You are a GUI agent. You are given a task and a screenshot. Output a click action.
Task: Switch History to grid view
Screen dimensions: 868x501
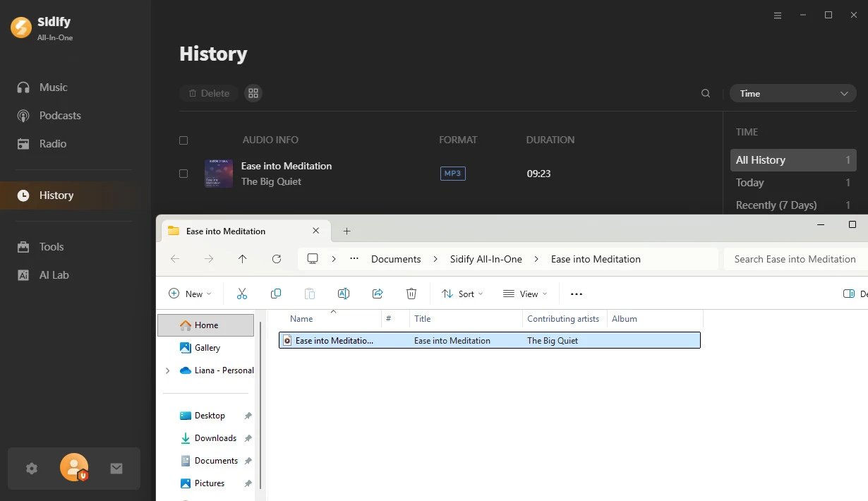point(253,93)
